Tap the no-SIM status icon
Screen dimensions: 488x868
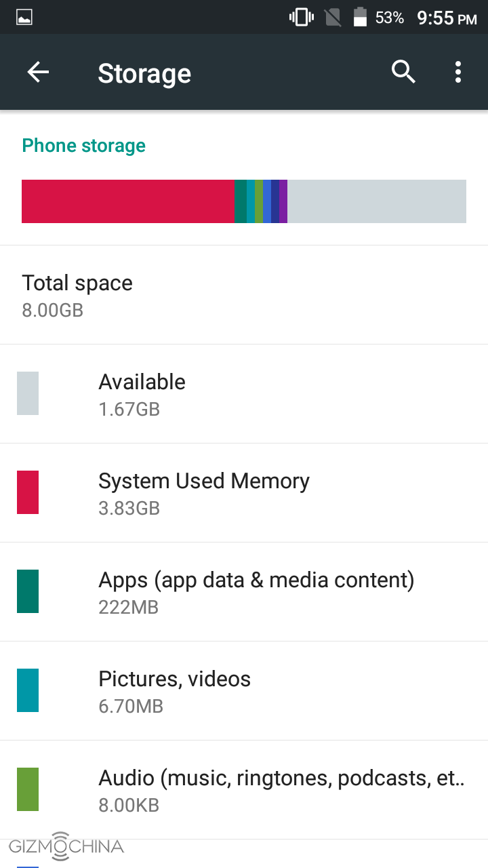(333, 17)
